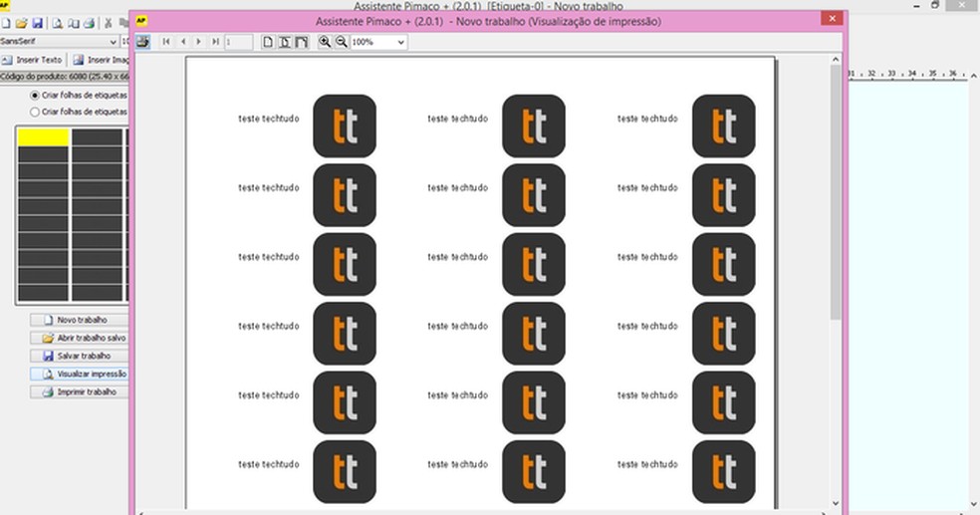Click the page number input field

(x=239, y=42)
